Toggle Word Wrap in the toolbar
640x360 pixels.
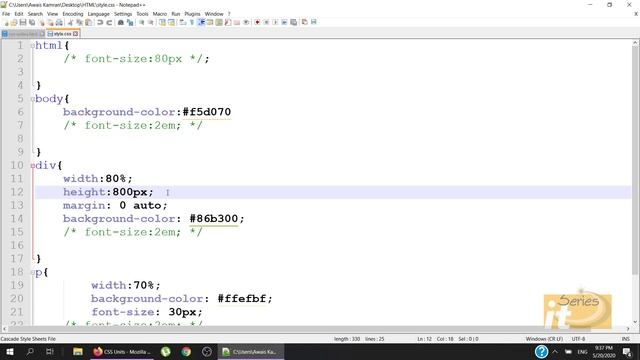[x=182, y=22]
